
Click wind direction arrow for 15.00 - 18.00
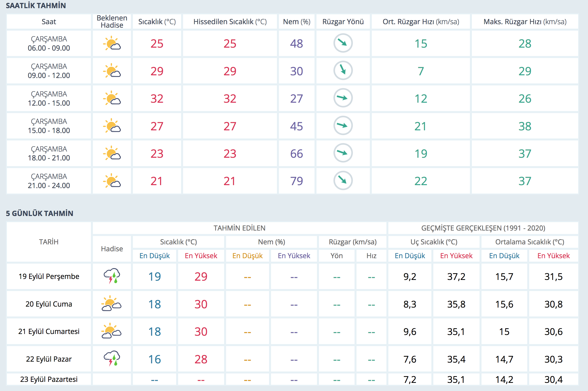coord(343,126)
